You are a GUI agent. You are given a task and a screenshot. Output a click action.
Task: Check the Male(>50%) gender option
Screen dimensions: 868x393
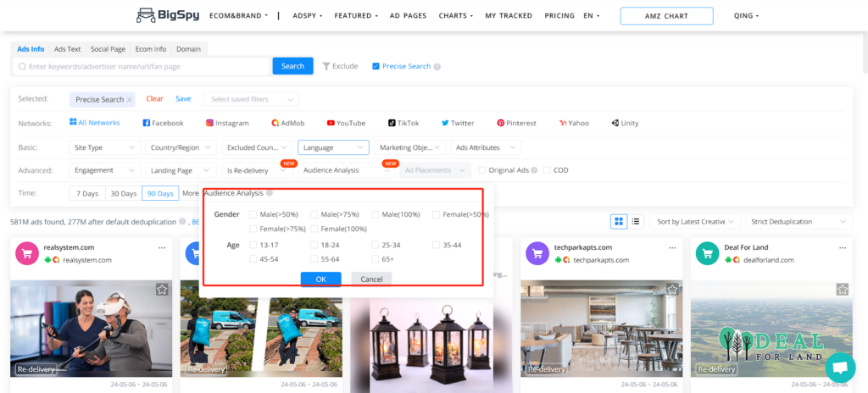253,214
